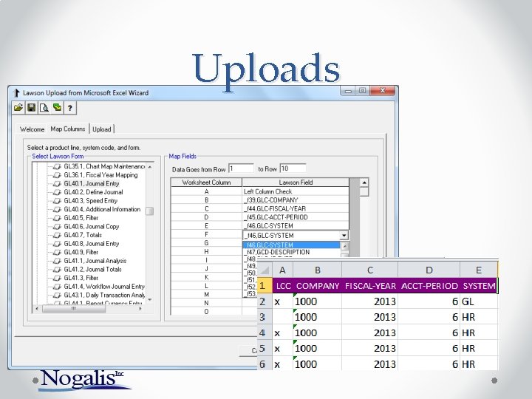Click the to Row input field
Image resolution: width=532 pixels, height=399 pixels.
tap(293, 168)
